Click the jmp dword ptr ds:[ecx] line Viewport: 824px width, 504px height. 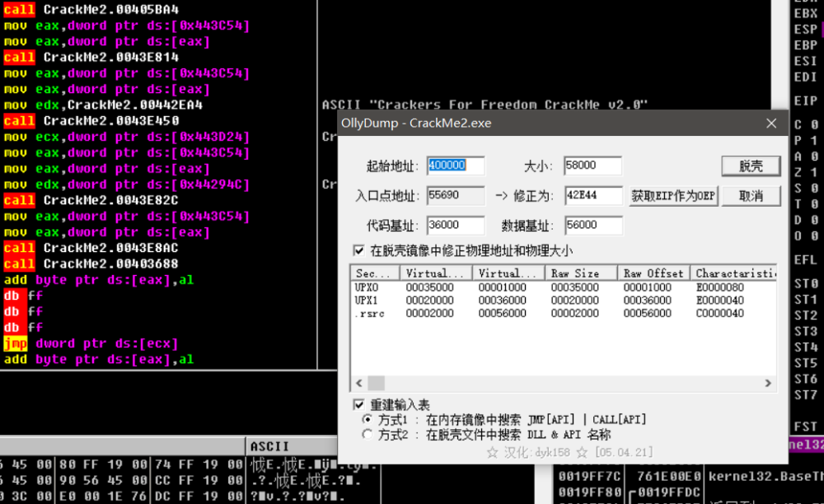coord(91,343)
